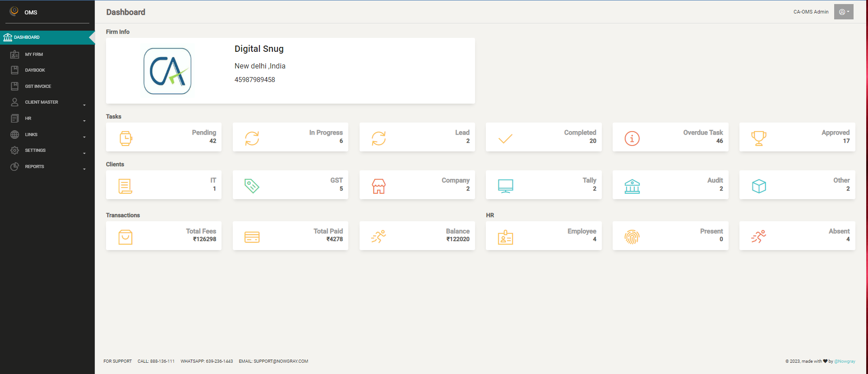The width and height of the screenshot is (868, 374).
Task: Click the Absent running figure icon
Action: click(759, 237)
